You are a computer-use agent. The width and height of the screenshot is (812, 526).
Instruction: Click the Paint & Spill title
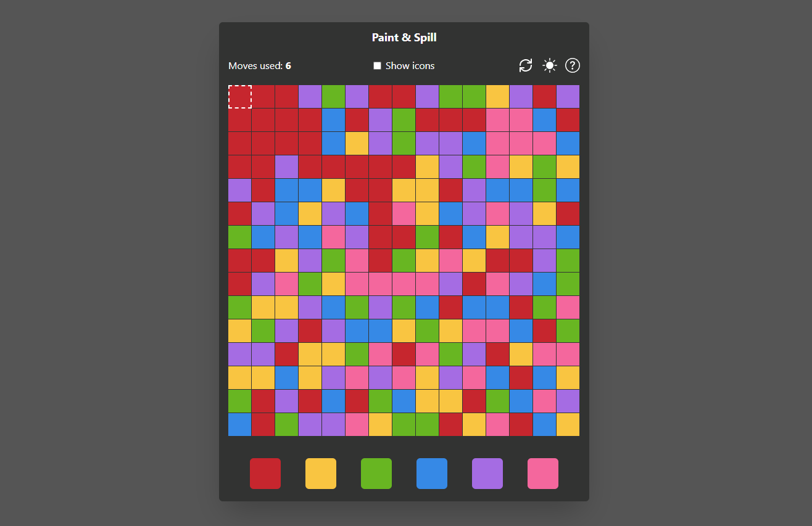pyautogui.click(x=404, y=37)
